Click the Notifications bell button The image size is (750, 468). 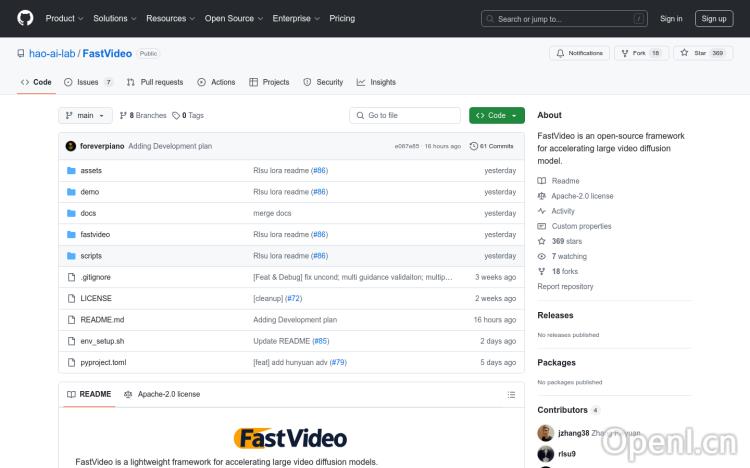(579, 53)
